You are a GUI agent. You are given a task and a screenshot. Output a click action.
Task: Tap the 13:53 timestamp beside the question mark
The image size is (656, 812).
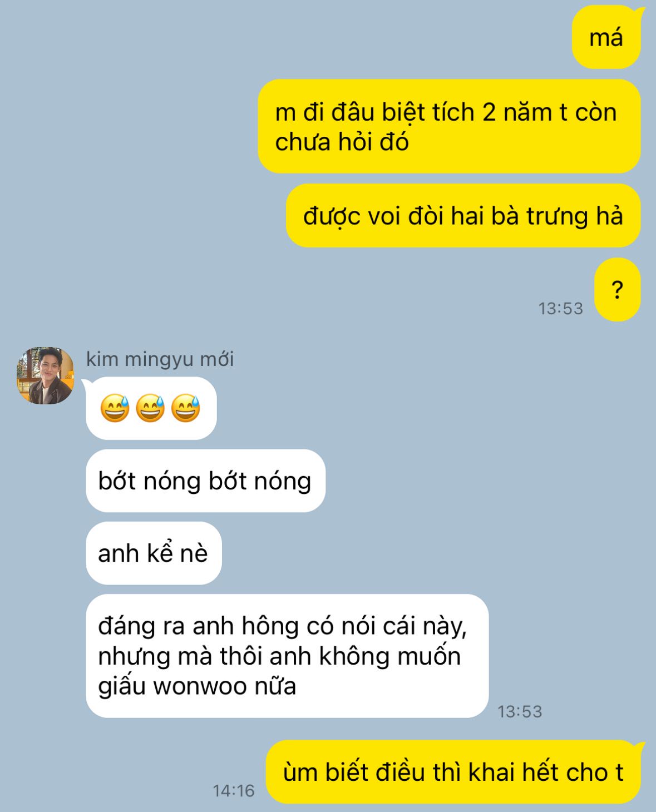[561, 309]
